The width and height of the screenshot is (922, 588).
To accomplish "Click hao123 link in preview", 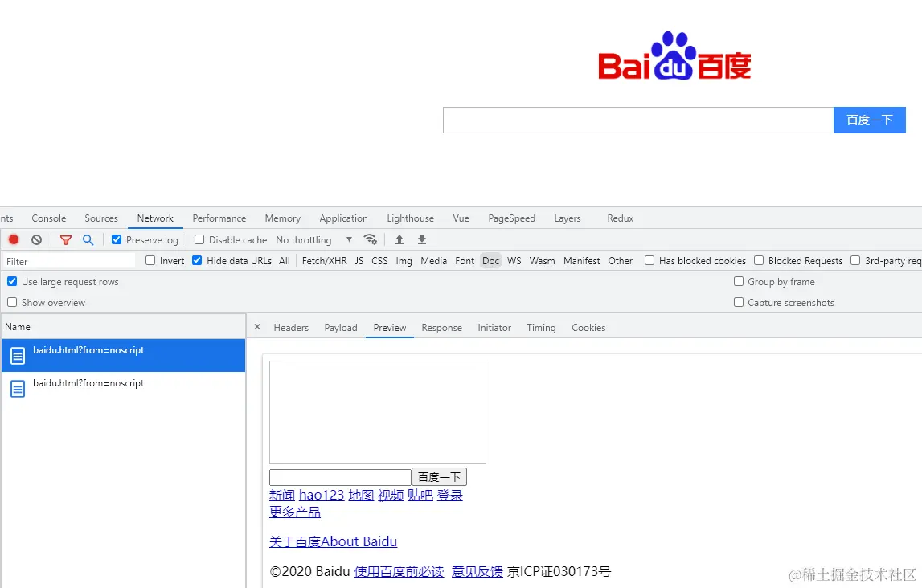I will click(322, 495).
